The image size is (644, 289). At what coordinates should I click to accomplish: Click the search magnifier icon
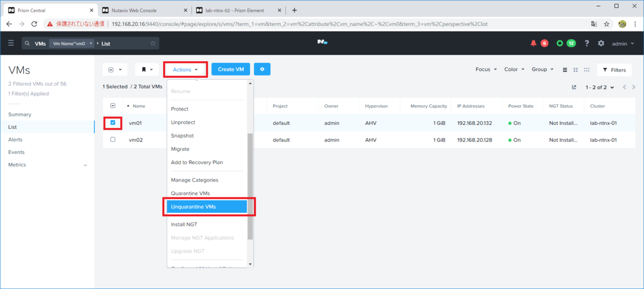click(26, 43)
